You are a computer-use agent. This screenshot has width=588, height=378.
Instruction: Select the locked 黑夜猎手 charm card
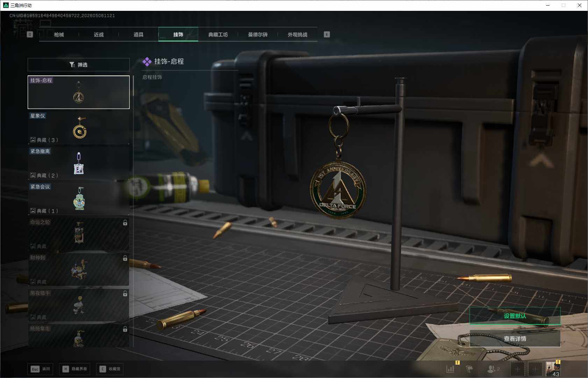79,305
